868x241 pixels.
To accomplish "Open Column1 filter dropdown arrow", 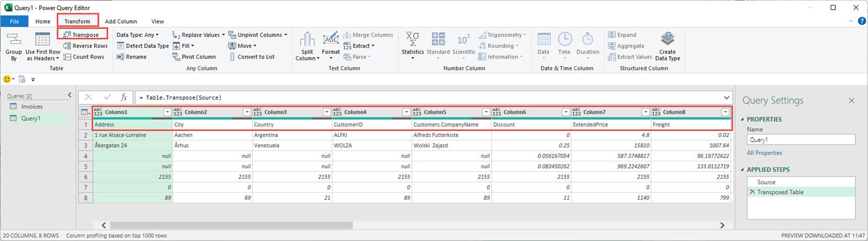I will 167,112.
